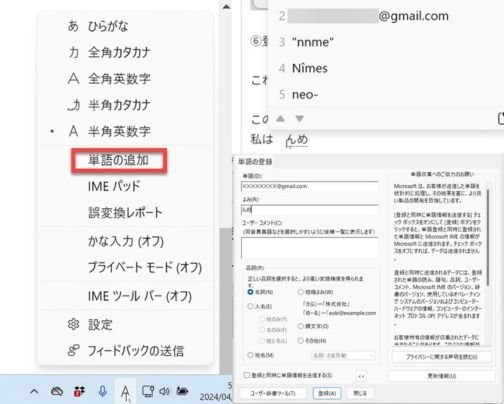
Task: Click プライバシーに関する声明を読む button
Action: click(442, 357)
